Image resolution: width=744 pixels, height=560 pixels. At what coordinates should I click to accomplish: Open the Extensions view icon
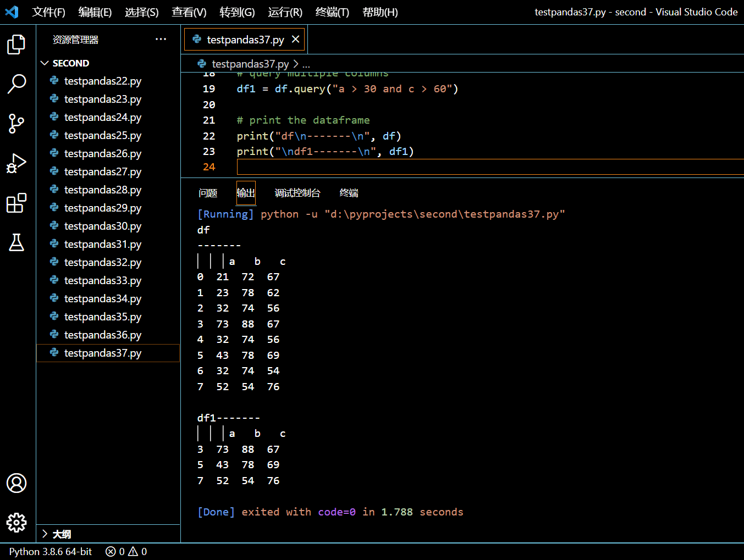[x=16, y=203]
